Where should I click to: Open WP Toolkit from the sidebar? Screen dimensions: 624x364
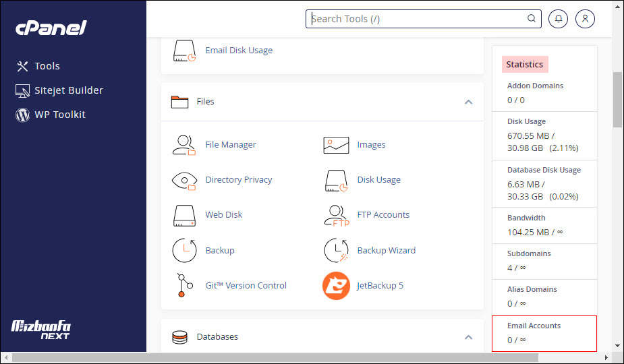click(60, 115)
